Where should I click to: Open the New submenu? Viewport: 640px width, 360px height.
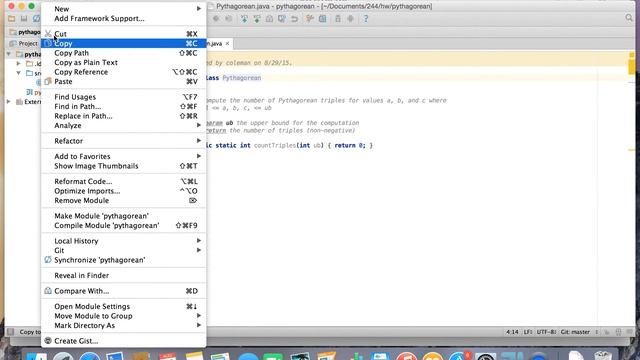(x=123, y=9)
